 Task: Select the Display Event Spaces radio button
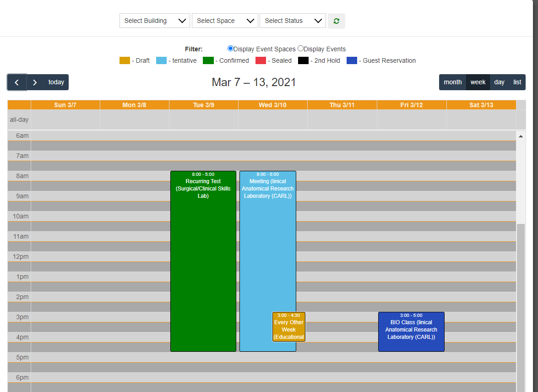click(x=230, y=48)
